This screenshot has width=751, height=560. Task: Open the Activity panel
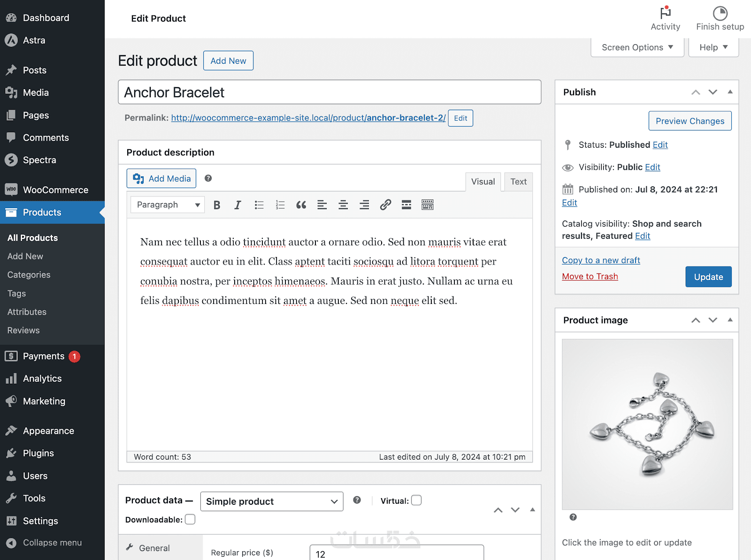pos(665,19)
